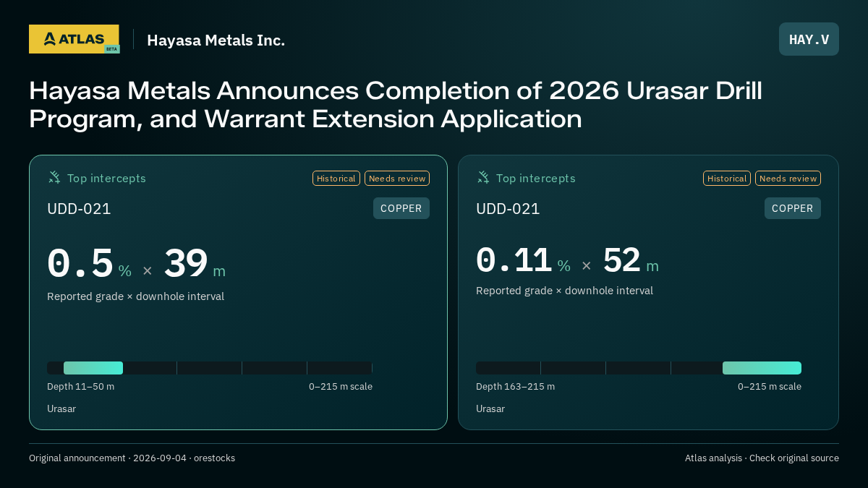Click 'Reported grade × downhole interval' under 0.11%
Screen dimensions: 868x488
pos(564,291)
